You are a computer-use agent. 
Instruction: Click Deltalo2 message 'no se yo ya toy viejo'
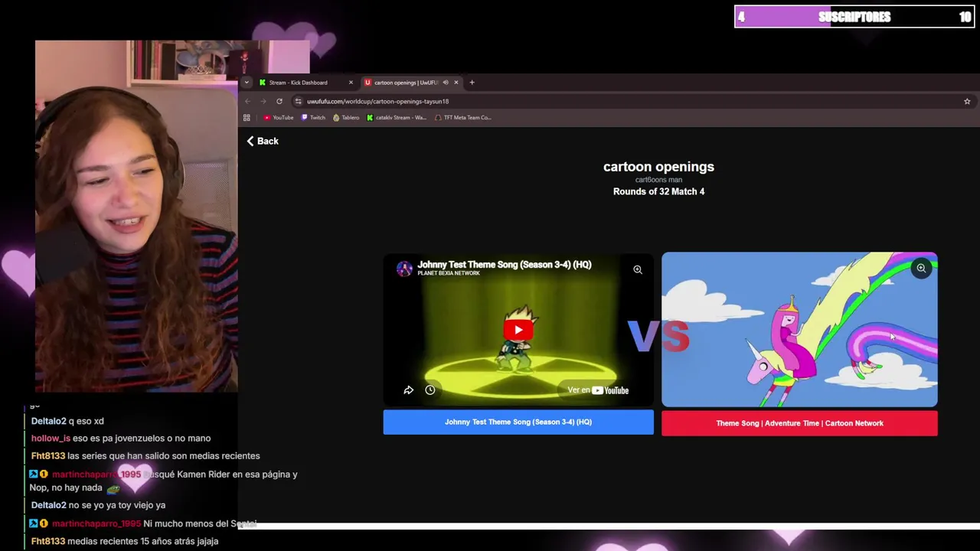98,505
